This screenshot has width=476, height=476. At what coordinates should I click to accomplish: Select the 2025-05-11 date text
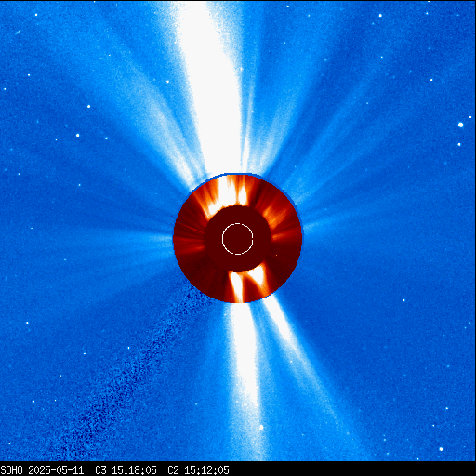click(56, 470)
